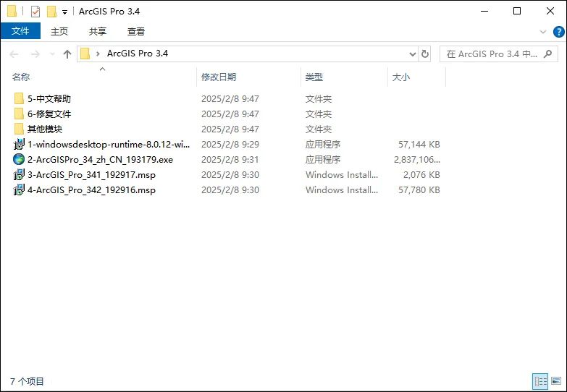Screen dimensions: 567x392
Task: Select the 5-中文帮助 folder icon
Action: 19,98
